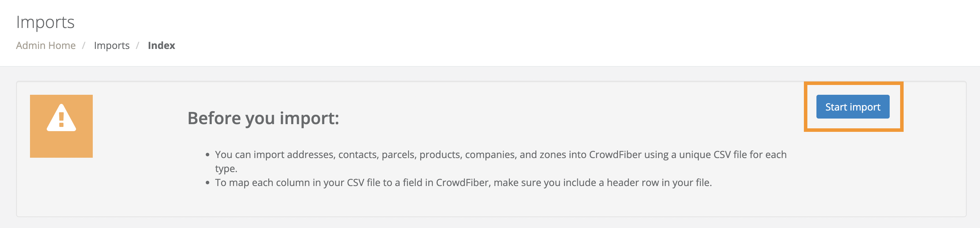Select the Index breadcrumb item
The image size is (980, 228).
[161, 45]
